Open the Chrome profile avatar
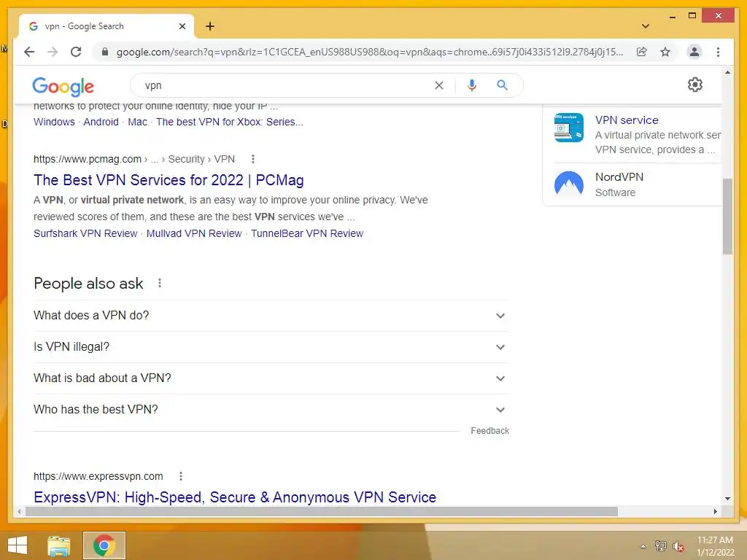 pos(694,52)
